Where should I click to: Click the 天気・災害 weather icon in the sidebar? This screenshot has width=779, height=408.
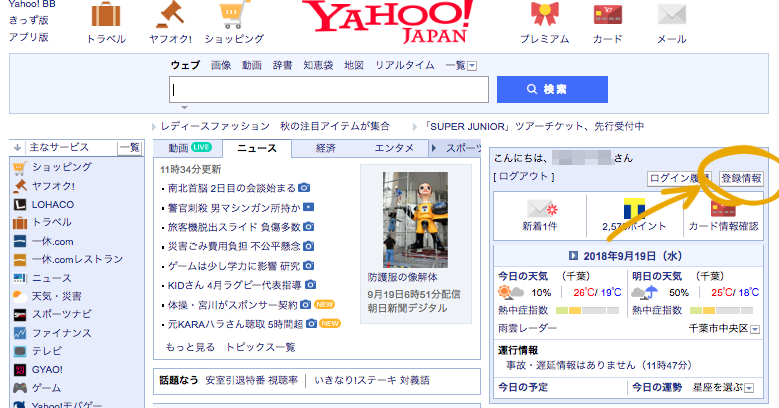[x=19, y=297]
